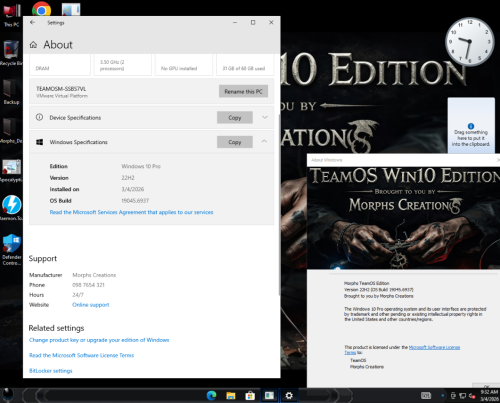Open BitLocker settings link
Viewport: 500px width, 403px height.
pyautogui.click(x=51, y=371)
